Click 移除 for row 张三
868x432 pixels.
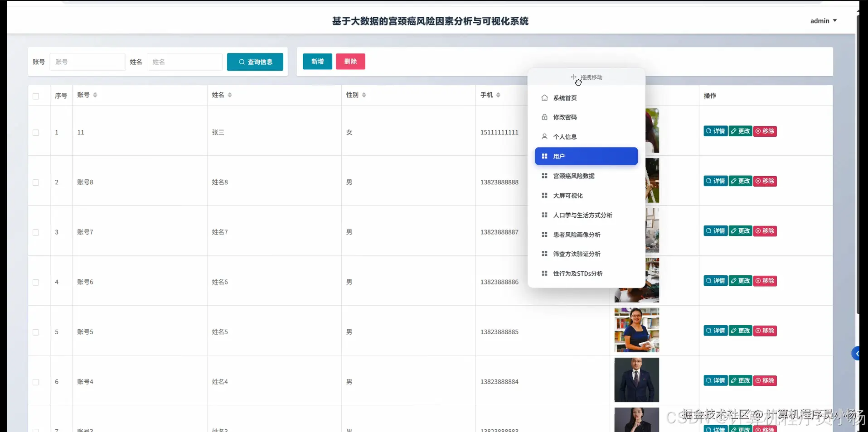pyautogui.click(x=765, y=131)
